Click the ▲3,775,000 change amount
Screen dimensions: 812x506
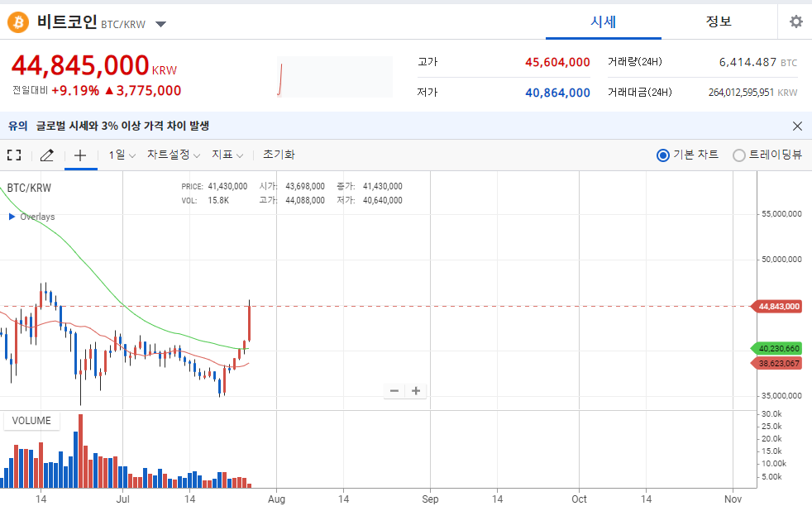(143, 91)
